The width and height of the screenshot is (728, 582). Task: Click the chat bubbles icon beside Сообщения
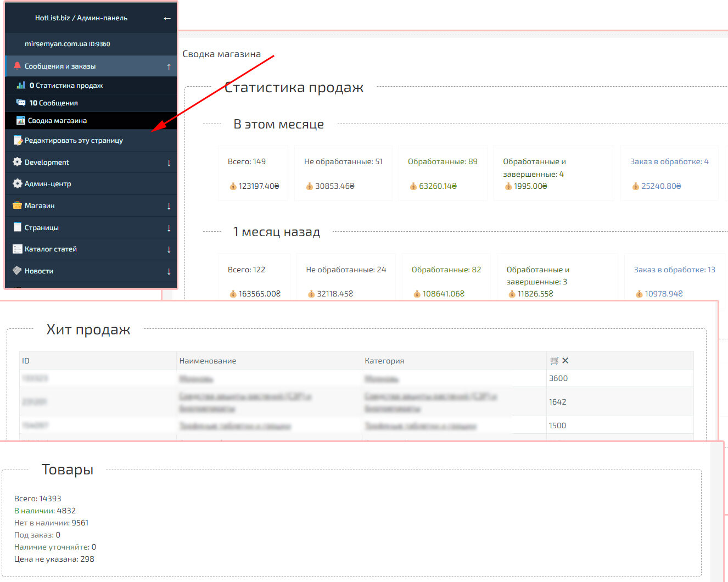pyautogui.click(x=21, y=103)
